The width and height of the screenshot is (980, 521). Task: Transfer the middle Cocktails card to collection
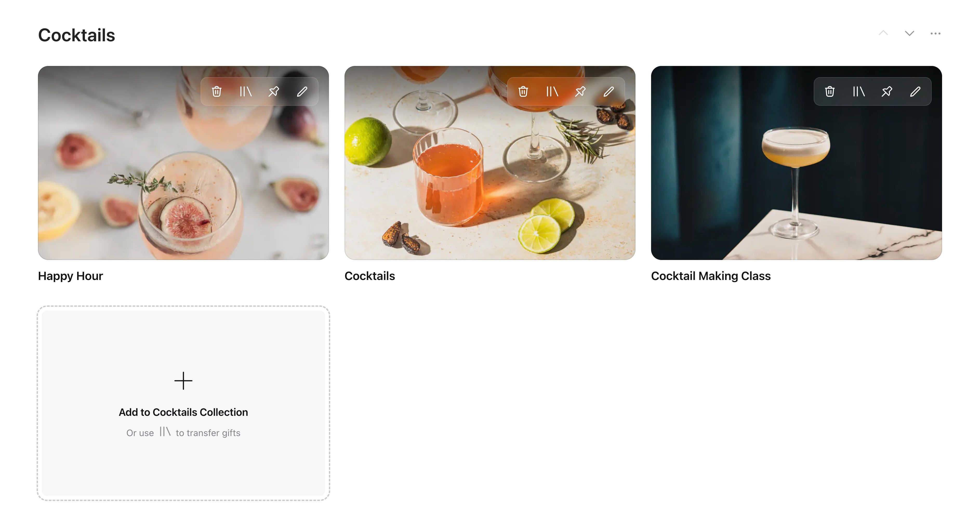pos(552,91)
